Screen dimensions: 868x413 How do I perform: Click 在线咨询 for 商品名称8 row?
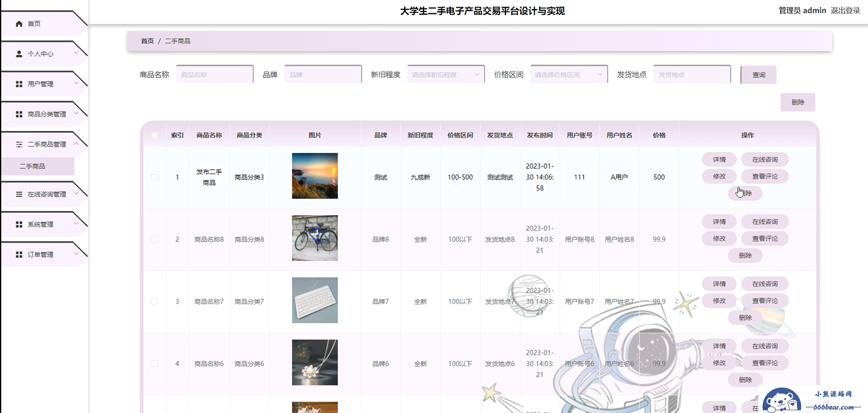pyautogui.click(x=765, y=222)
